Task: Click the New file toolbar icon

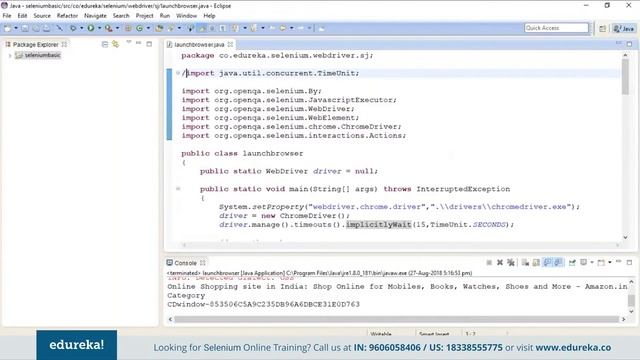Action: click(7, 28)
